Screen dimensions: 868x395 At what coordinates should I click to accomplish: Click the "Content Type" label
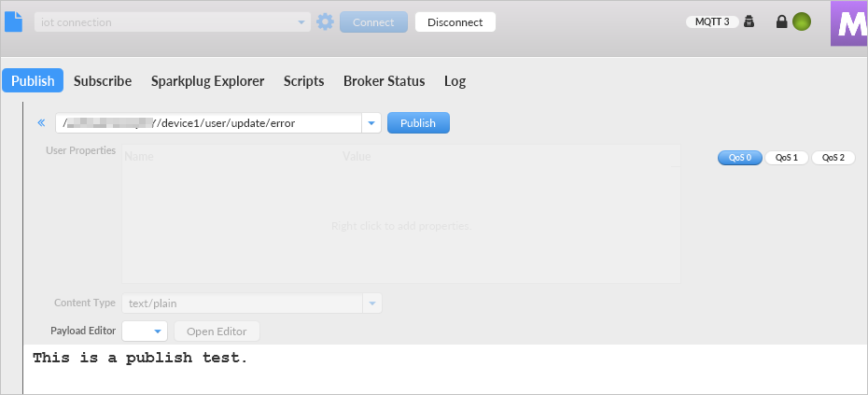[x=85, y=303]
